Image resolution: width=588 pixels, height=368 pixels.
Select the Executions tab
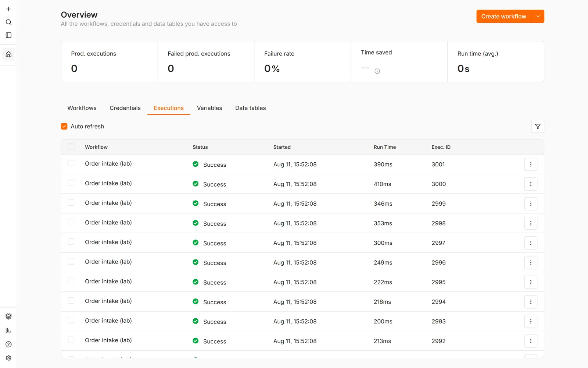click(x=169, y=108)
